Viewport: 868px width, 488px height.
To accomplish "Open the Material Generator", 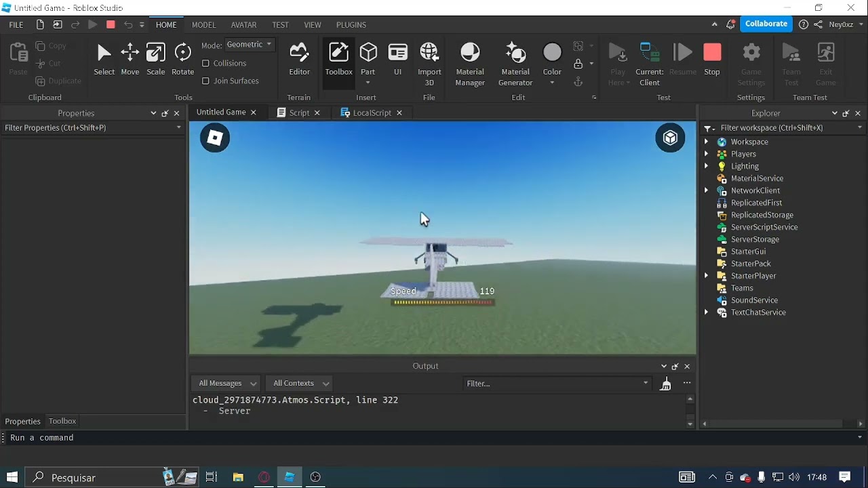I will coord(515,64).
